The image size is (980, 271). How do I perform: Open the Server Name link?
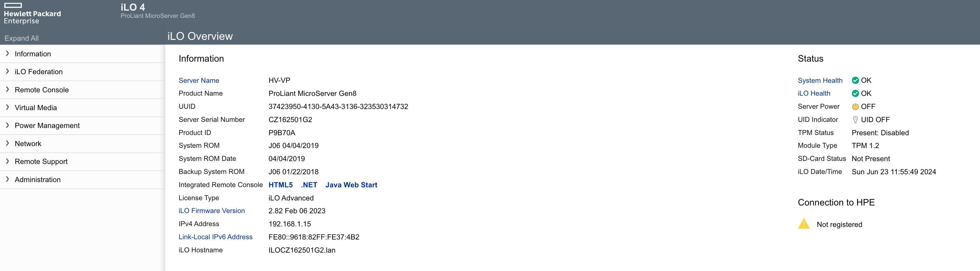pyautogui.click(x=199, y=80)
